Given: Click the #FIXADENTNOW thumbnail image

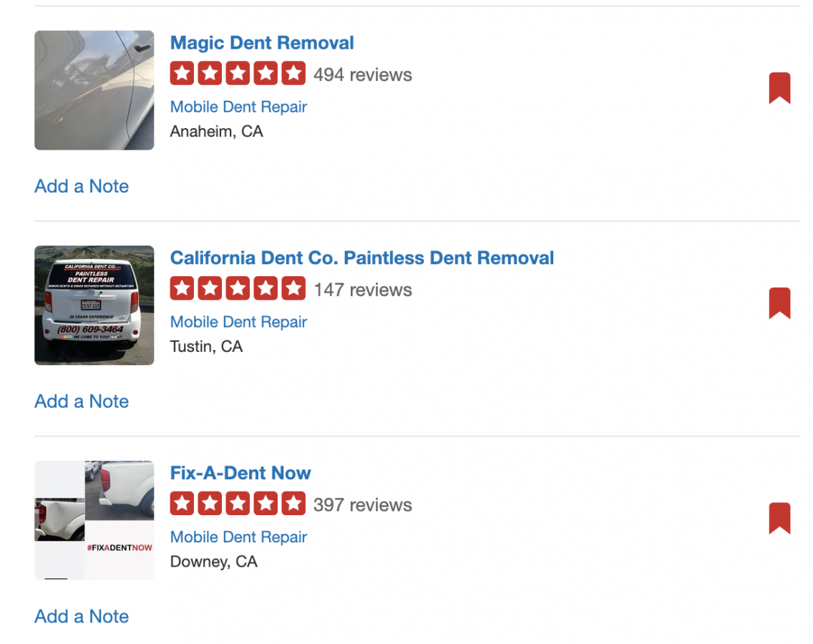Looking at the screenshot, I should click(x=94, y=520).
